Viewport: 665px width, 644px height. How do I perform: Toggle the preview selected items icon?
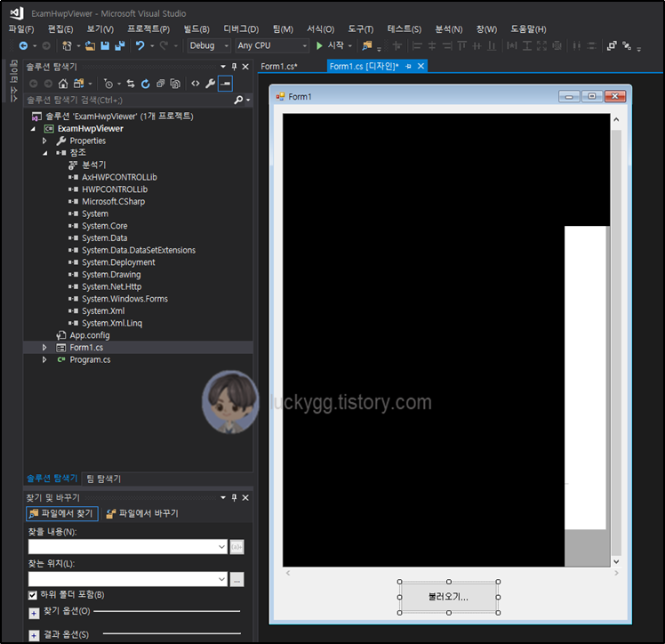click(x=225, y=84)
